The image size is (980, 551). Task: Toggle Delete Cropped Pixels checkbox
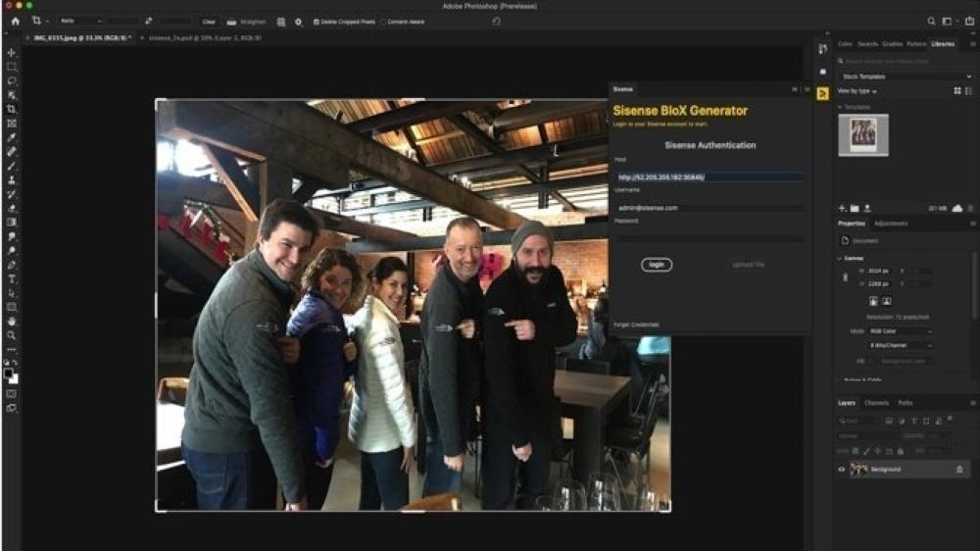pos(317,21)
